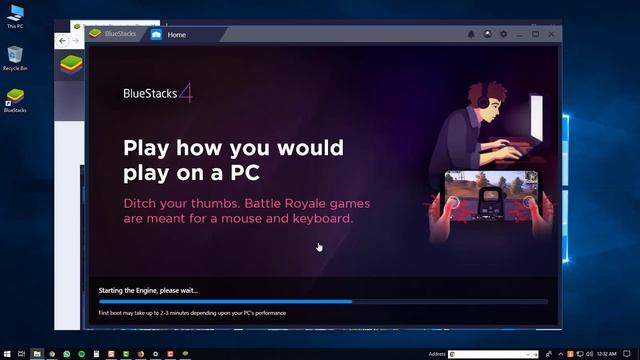
Task: Open WhatsApp from the taskbar
Action: coord(67,354)
